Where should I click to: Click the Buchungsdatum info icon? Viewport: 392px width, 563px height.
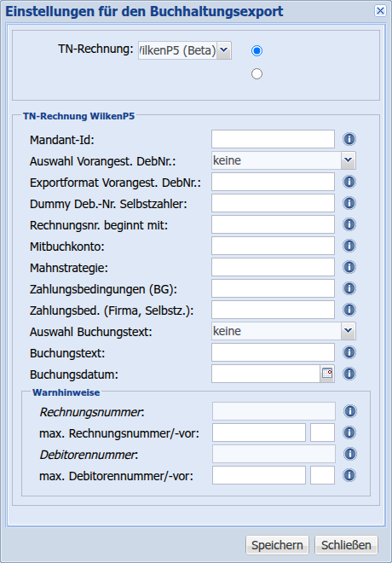click(x=349, y=374)
